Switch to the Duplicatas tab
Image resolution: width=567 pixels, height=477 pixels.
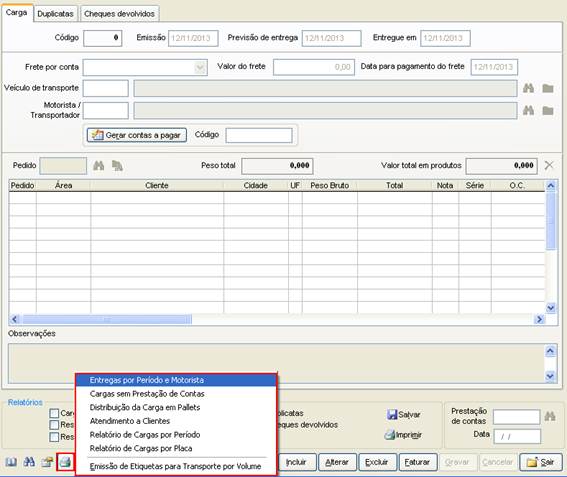click(55, 14)
